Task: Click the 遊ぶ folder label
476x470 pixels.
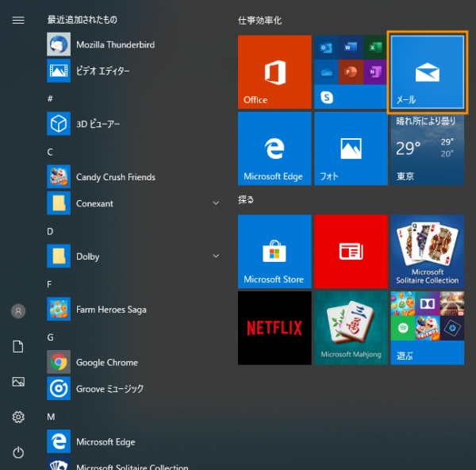Action: coord(405,356)
